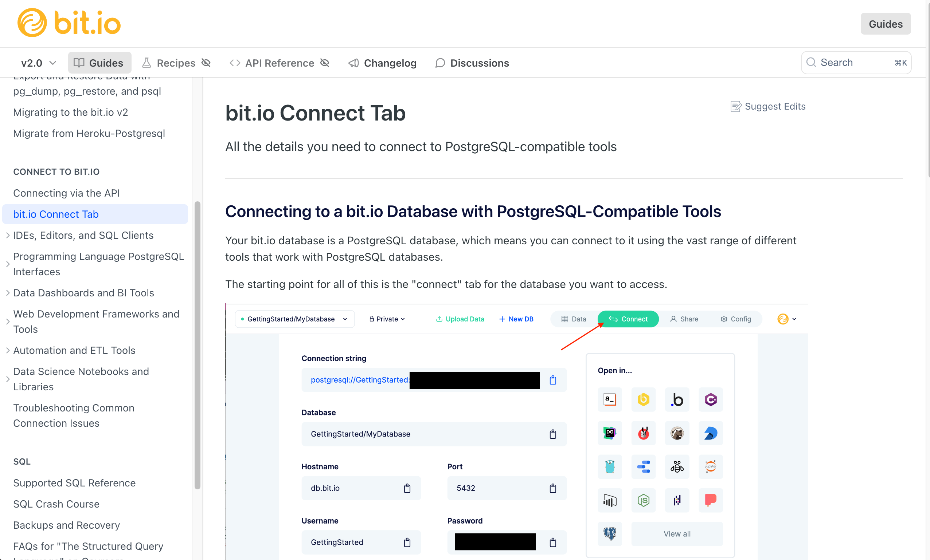The image size is (930, 560).
Task: Select the Go gopher connection option
Action: point(610,467)
